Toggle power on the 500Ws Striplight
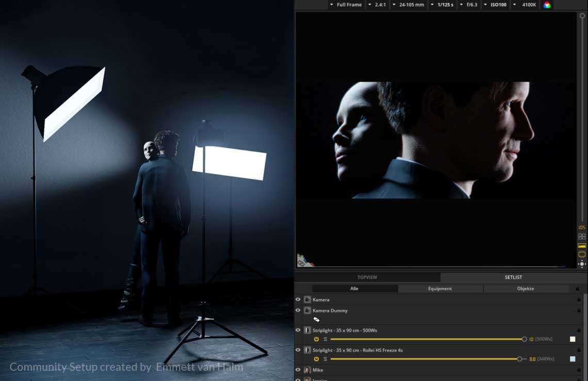Image resolution: width=588 pixels, height=381 pixels. tap(316, 339)
